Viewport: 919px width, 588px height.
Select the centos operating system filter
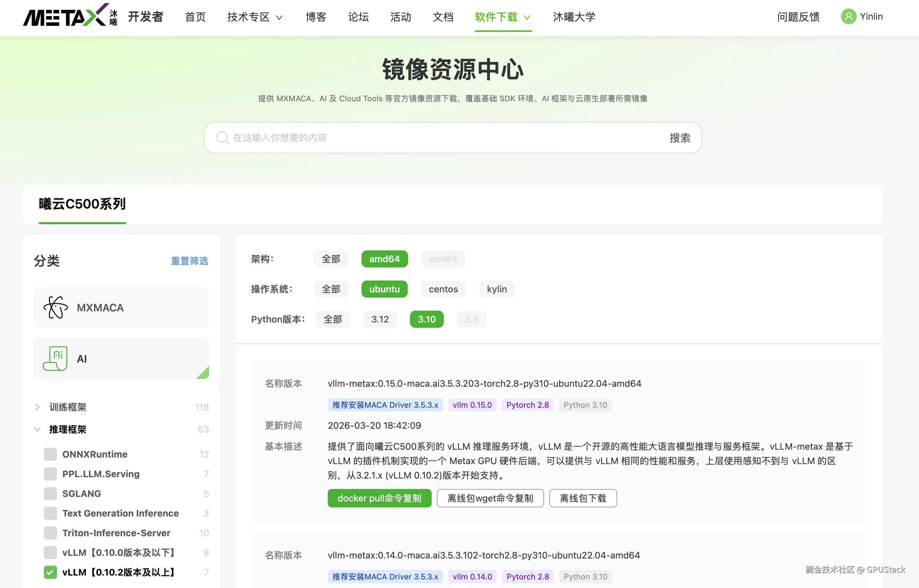coord(443,289)
